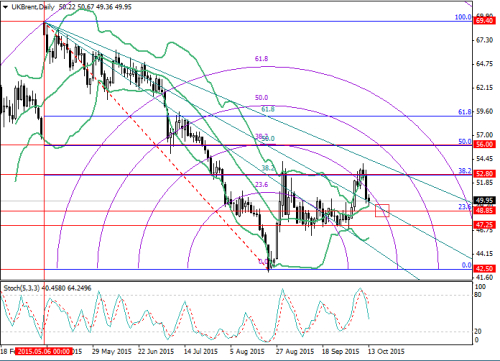Select the red 69.40 price label
500x361 pixels.
point(484,21)
